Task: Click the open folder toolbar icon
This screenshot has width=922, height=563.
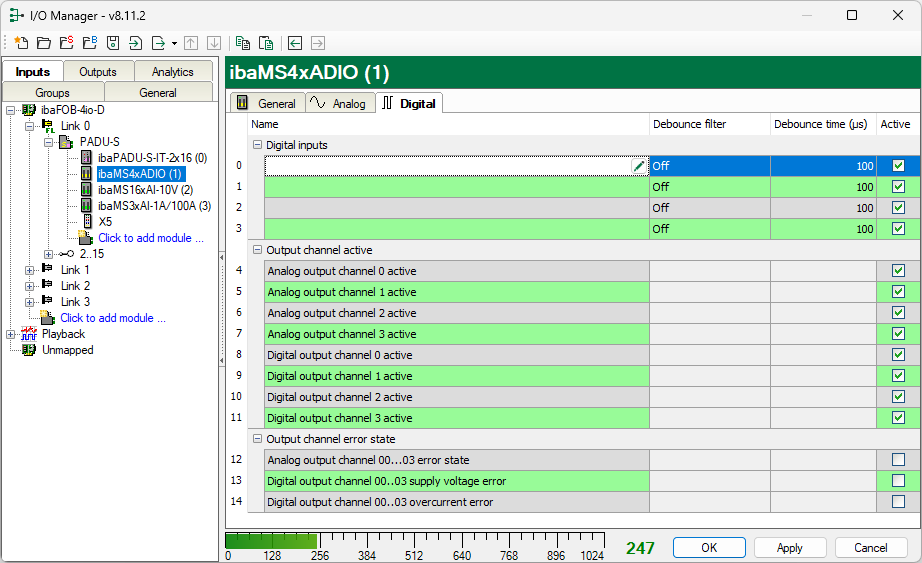Action: tap(43, 43)
